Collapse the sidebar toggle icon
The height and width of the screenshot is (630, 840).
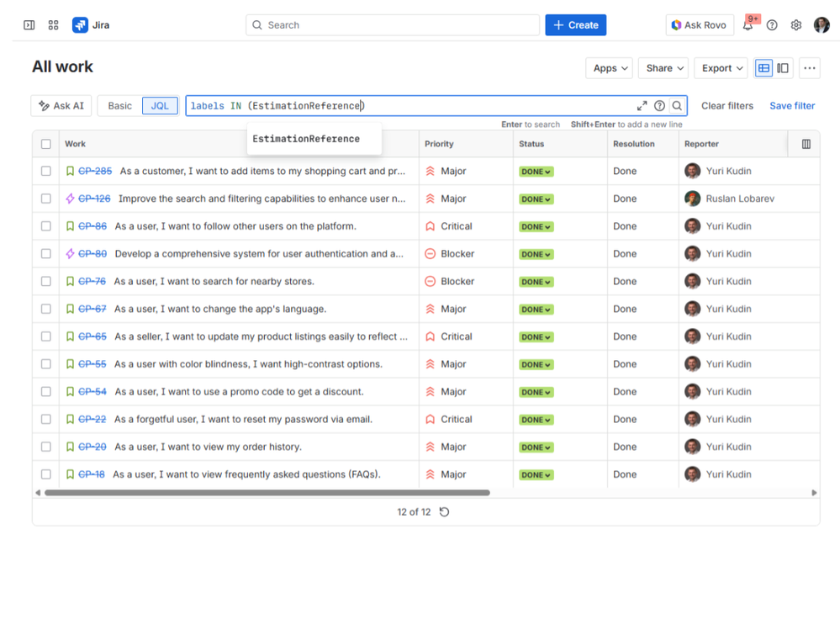[28, 24]
